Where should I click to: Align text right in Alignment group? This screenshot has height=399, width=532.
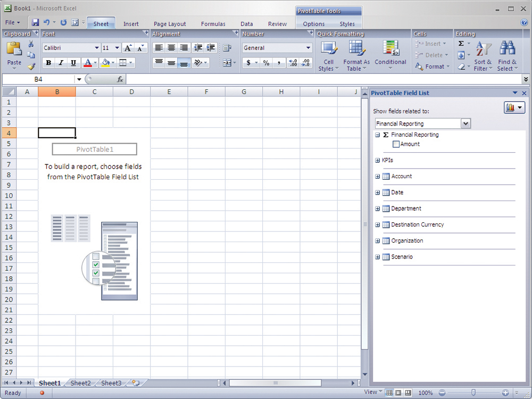pyautogui.click(x=184, y=48)
